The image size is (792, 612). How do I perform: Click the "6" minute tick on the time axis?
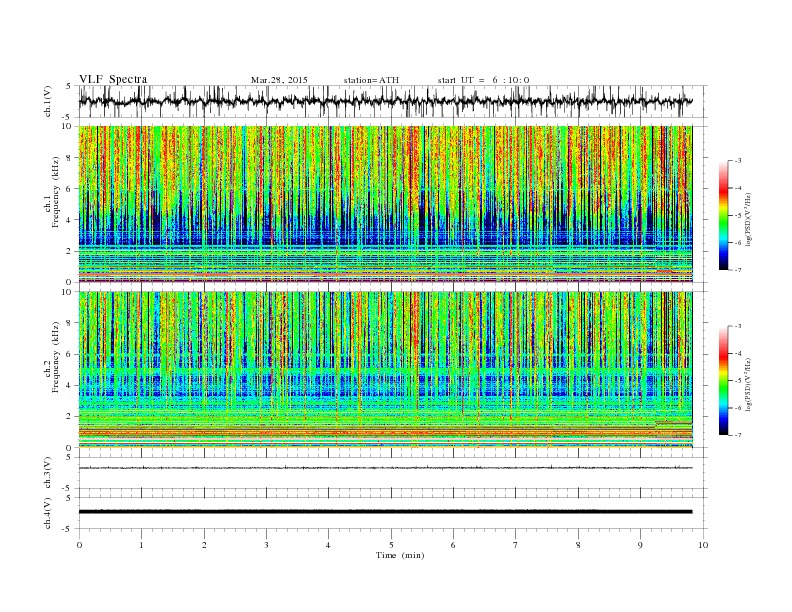[x=453, y=545]
